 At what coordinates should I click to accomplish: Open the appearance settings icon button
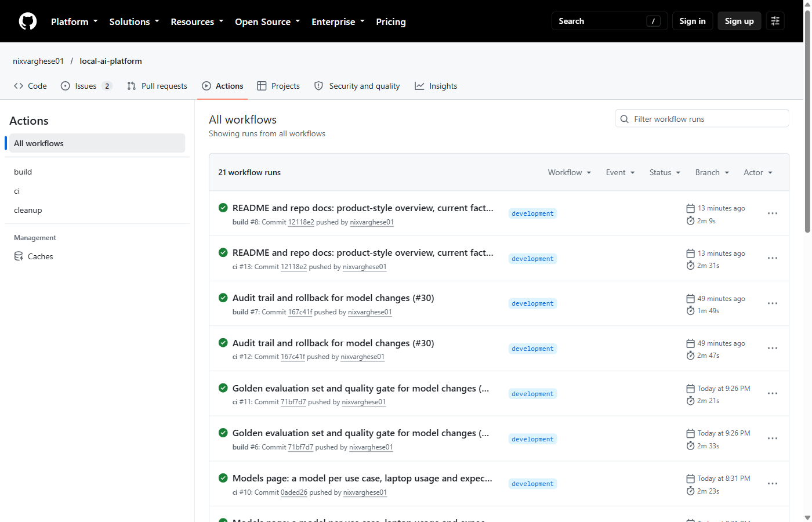pos(775,21)
